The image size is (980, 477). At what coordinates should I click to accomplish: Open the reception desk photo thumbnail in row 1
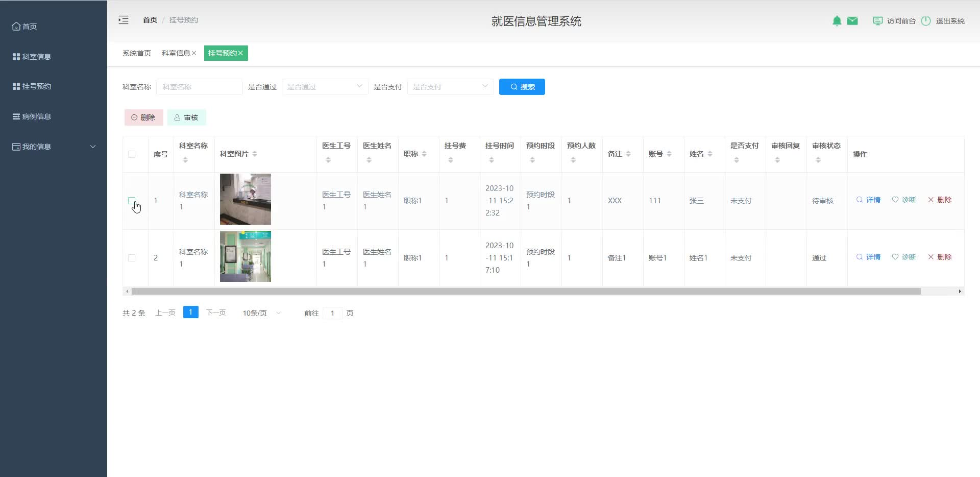coord(246,199)
